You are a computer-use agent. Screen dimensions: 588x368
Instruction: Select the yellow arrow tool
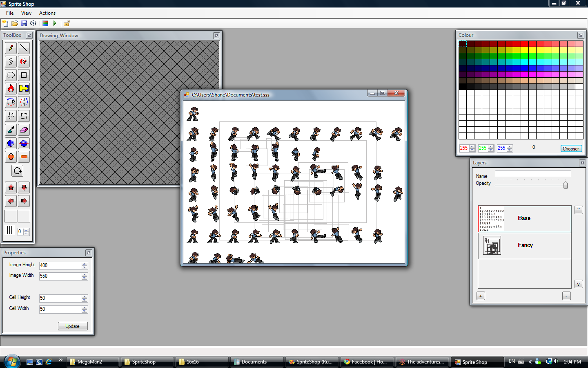click(x=24, y=88)
